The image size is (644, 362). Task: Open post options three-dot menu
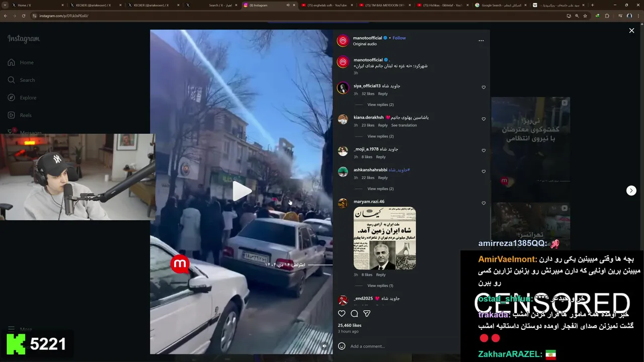[x=481, y=41]
